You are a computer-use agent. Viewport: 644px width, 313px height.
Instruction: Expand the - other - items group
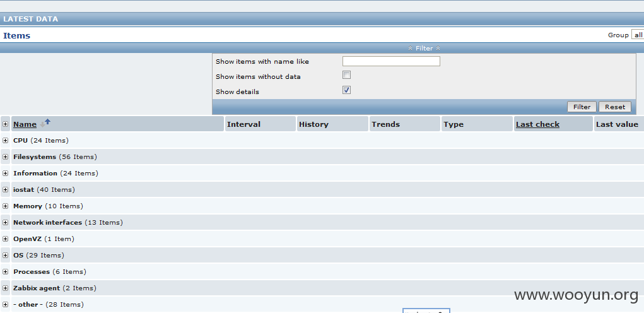pyautogui.click(x=5, y=305)
